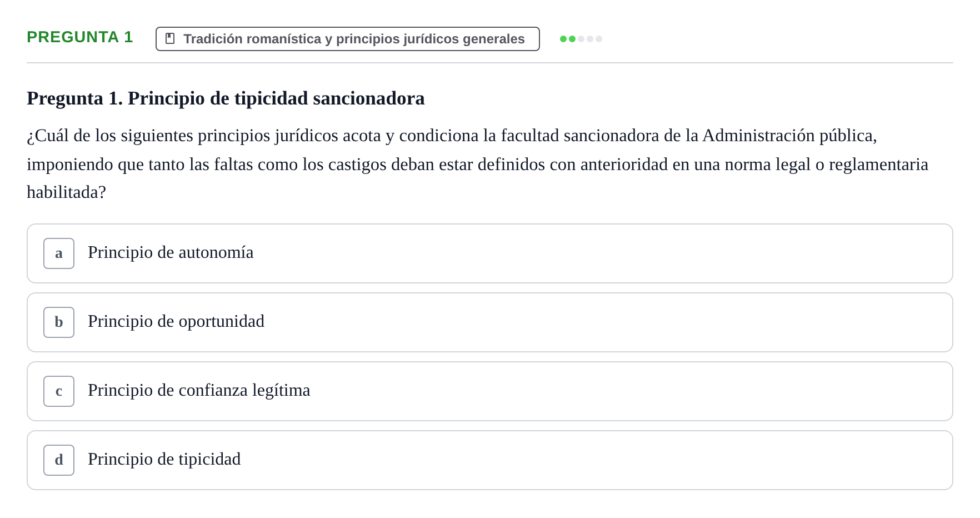Viewport: 980px width, 518px height.
Task: Click the first green progress dot
Action: tap(563, 39)
